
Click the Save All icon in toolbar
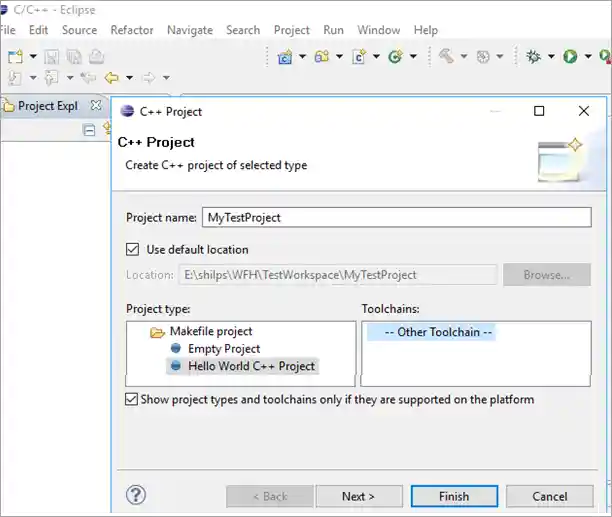(x=74, y=57)
